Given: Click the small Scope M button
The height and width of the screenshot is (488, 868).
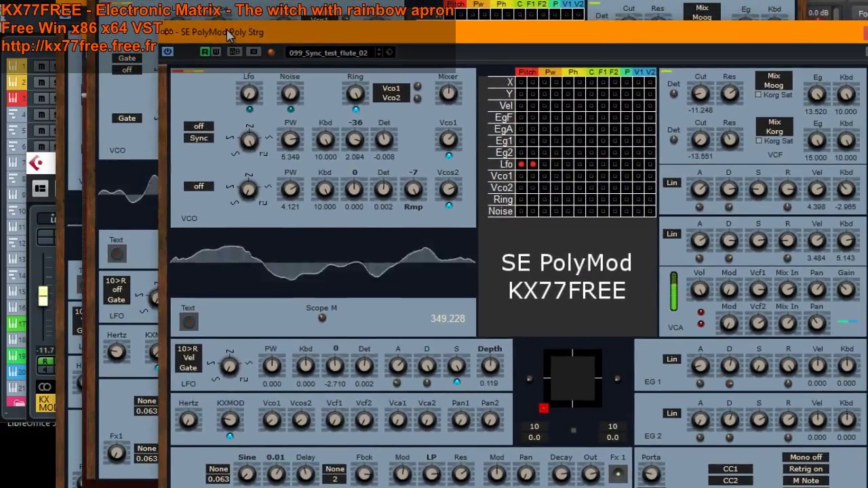Looking at the screenshot, I should (322, 318).
